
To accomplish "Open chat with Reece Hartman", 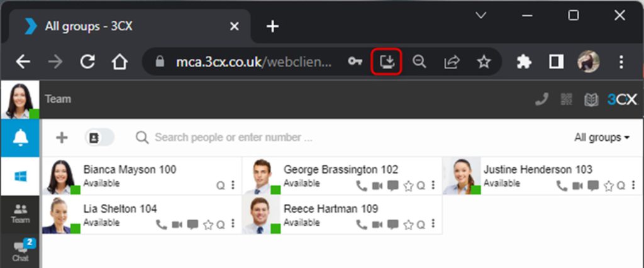I will (x=393, y=225).
